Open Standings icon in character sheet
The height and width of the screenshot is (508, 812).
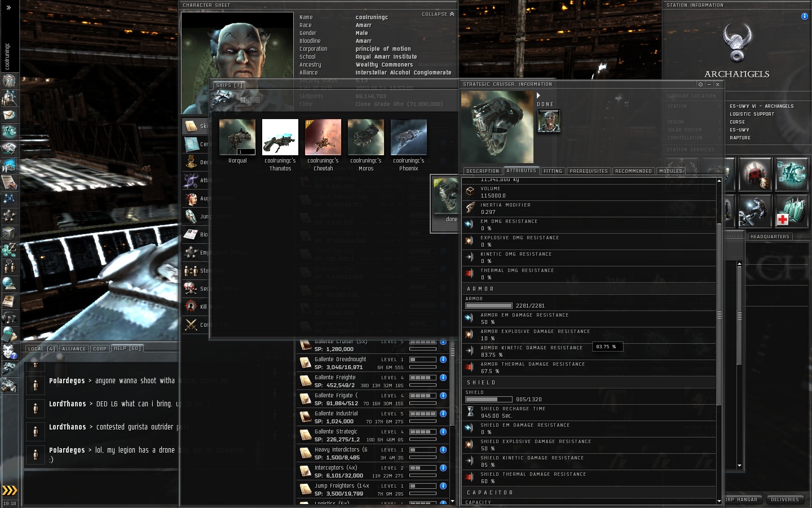(191, 270)
